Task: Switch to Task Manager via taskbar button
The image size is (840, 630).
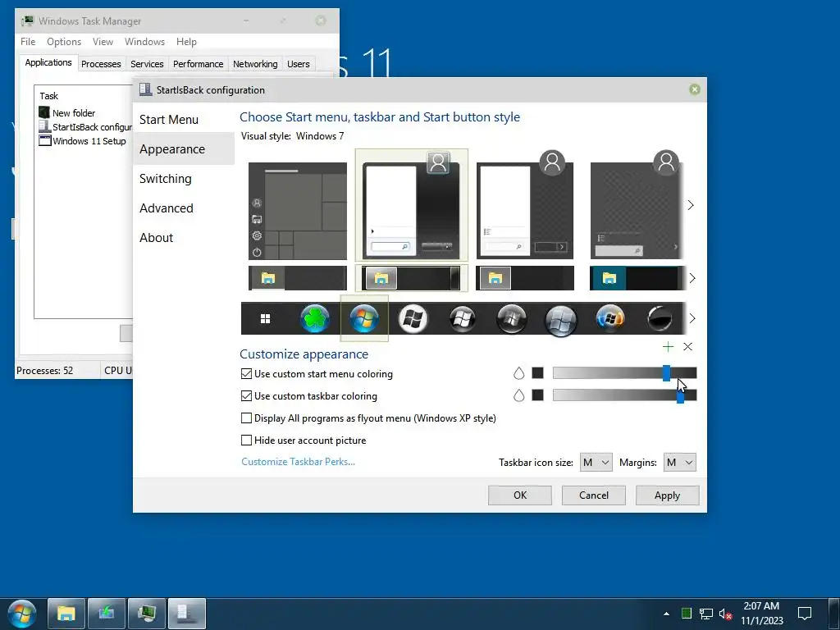Action: pos(147,614)
